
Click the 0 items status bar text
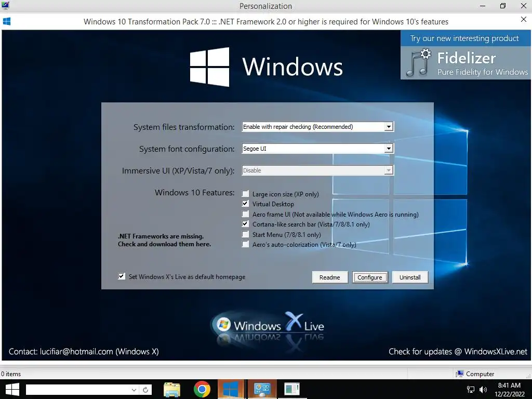(11, 374)
